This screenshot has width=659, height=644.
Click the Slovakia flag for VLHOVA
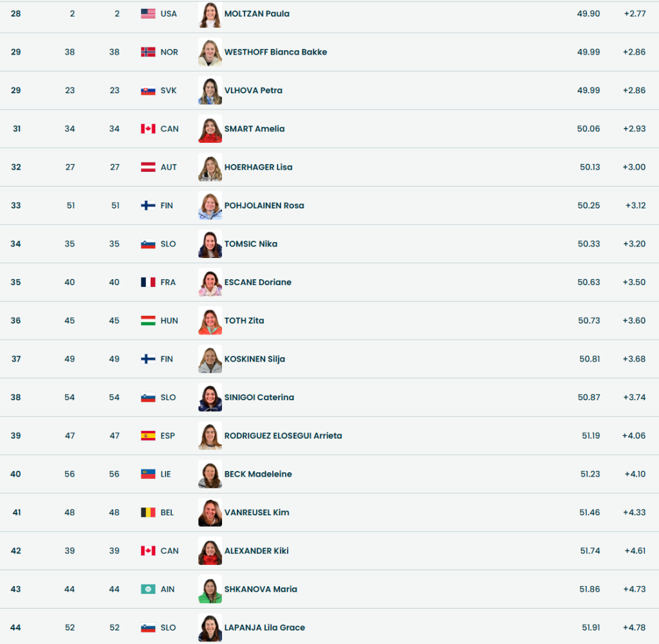(x=148, y=91)
